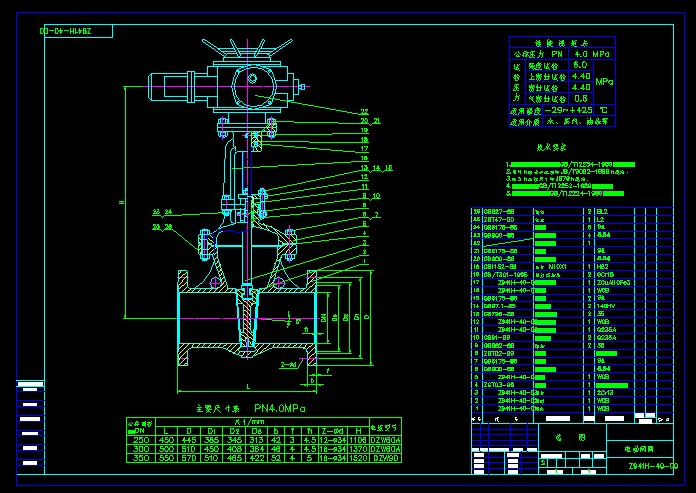Select the vertical H dimension label

(121, 204)
